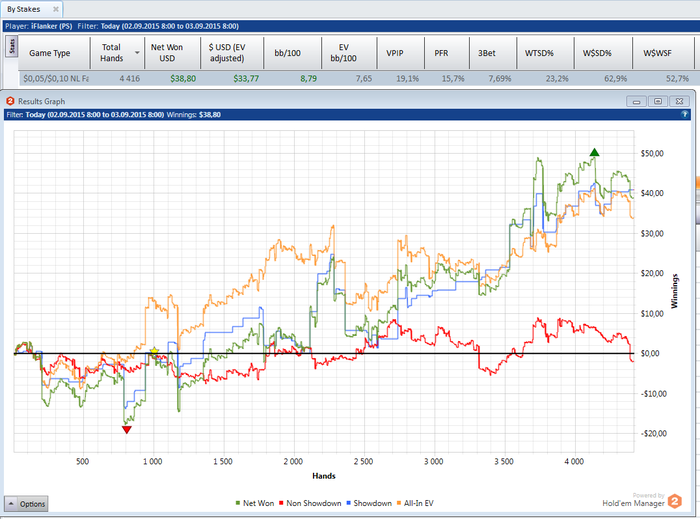Open the vertical Stats side tab
700x519 pixels.
(12, 46)
